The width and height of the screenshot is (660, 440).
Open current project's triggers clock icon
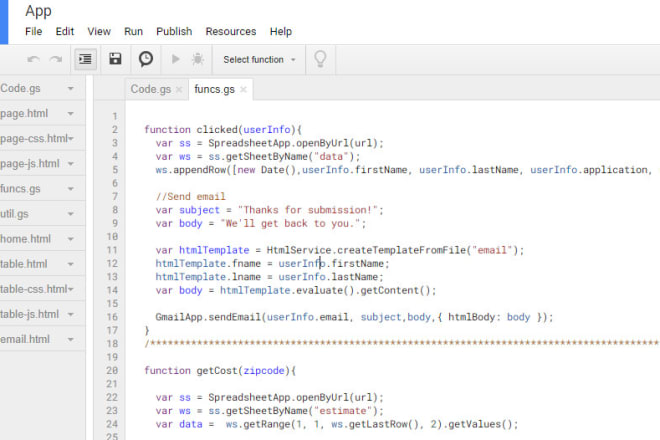[x=146, y=59]
